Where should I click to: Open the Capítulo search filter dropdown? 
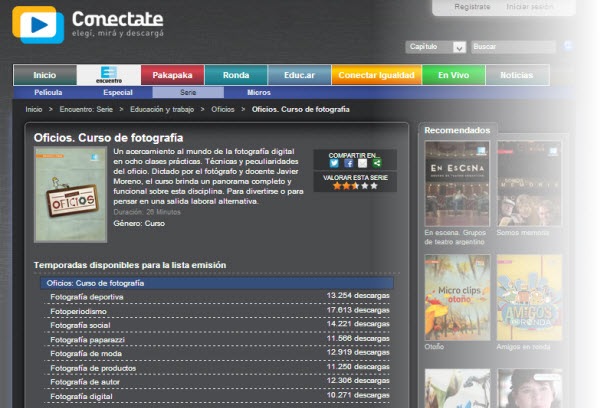click(436, 47)
